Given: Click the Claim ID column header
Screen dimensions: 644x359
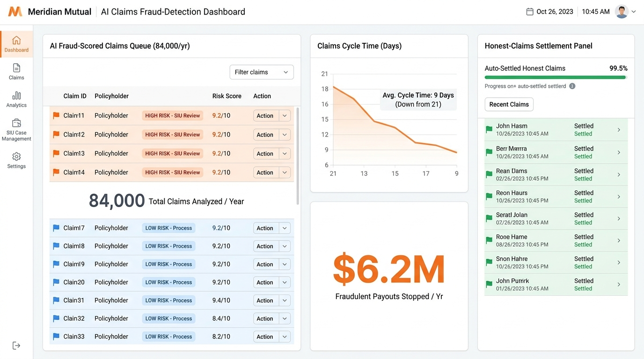Looking at the screenshot, I should pos(75,96).
